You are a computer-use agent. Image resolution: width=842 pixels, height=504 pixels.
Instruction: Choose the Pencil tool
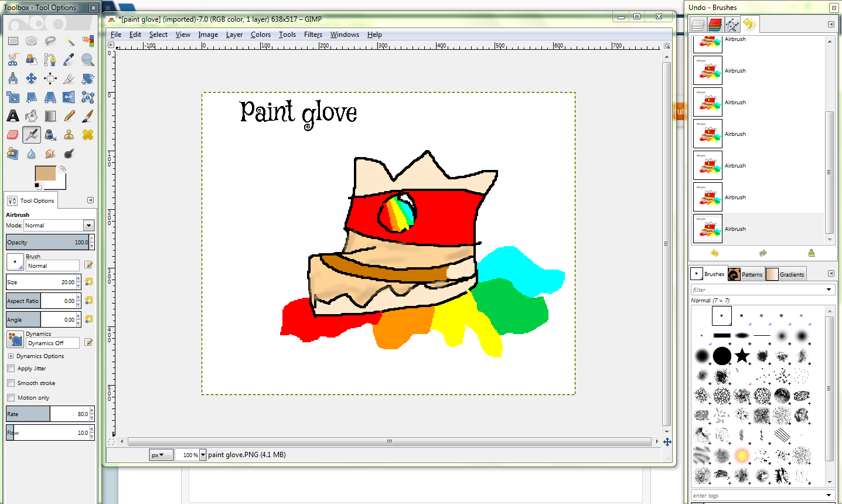tap(69, 116)
